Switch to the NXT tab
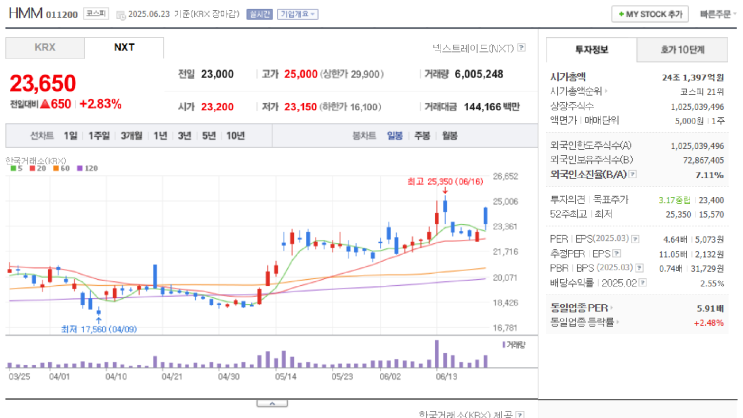This screenshot has width=743, height=418. 124,47
